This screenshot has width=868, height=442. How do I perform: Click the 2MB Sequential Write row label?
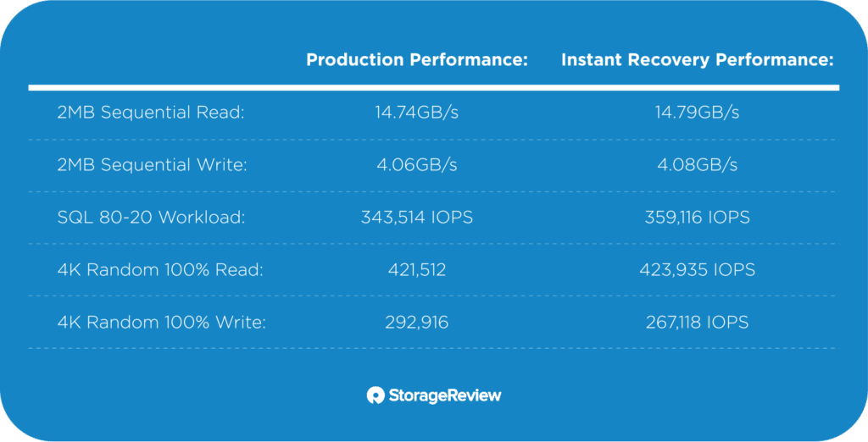click(x=152, y=165)
